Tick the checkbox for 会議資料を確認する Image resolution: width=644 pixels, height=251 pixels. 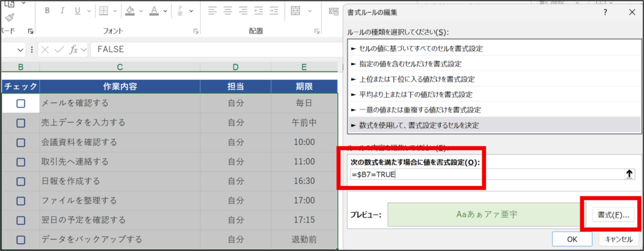coord(21,142)
